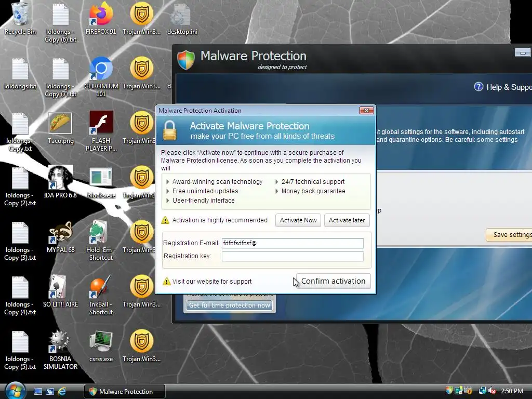532x399 pixels.
Task: Minimize the Malware Protection main window
Action: [523, 53]
